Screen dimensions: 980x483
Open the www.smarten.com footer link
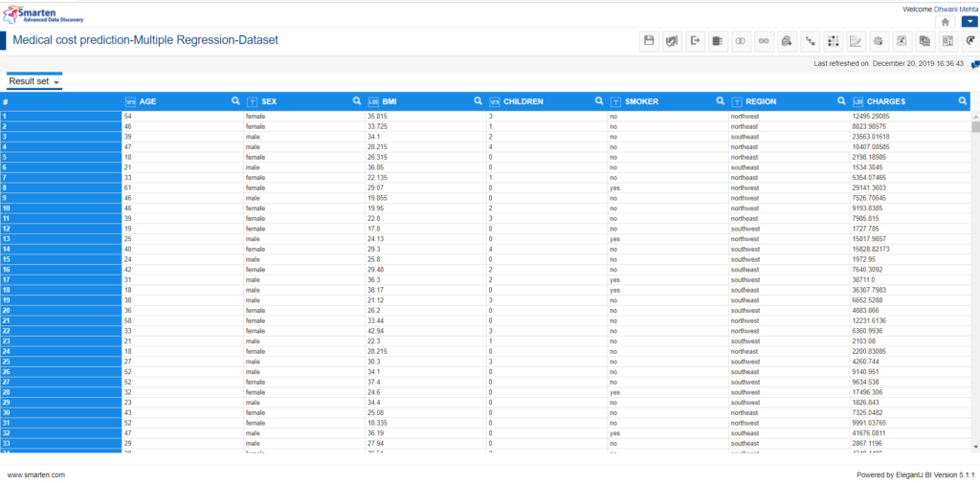[36, 475]
